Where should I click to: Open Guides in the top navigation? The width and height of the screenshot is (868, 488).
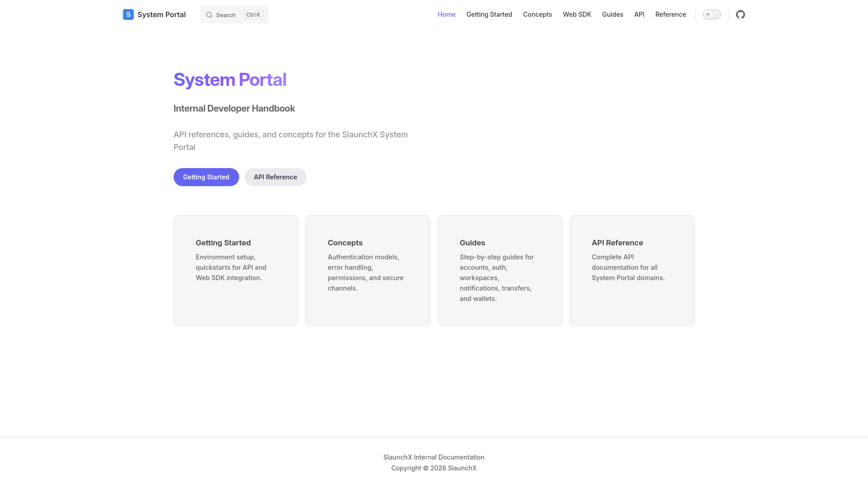click(x=613, y=14)
